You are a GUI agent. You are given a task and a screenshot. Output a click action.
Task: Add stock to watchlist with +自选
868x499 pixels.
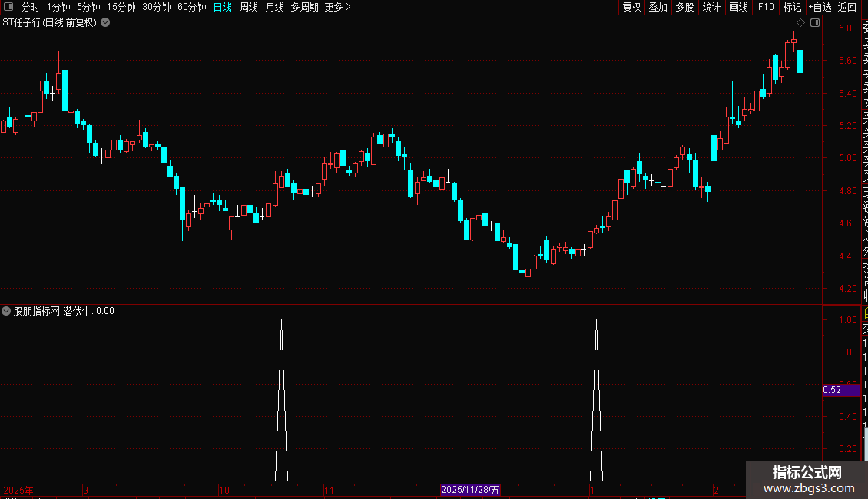point(820,7)
